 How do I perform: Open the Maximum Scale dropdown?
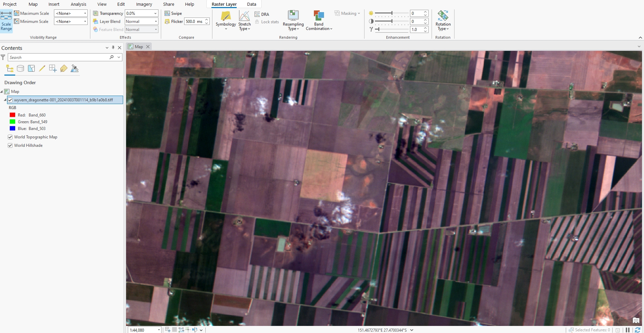pyautogui.click(x=85, y=13)
